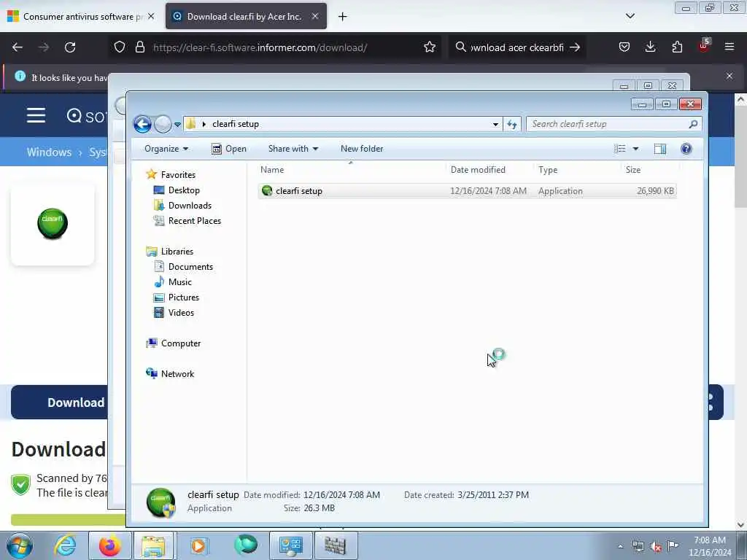
Task: Close the Consumer antivirus software tab
Action: tap(151, 17)
